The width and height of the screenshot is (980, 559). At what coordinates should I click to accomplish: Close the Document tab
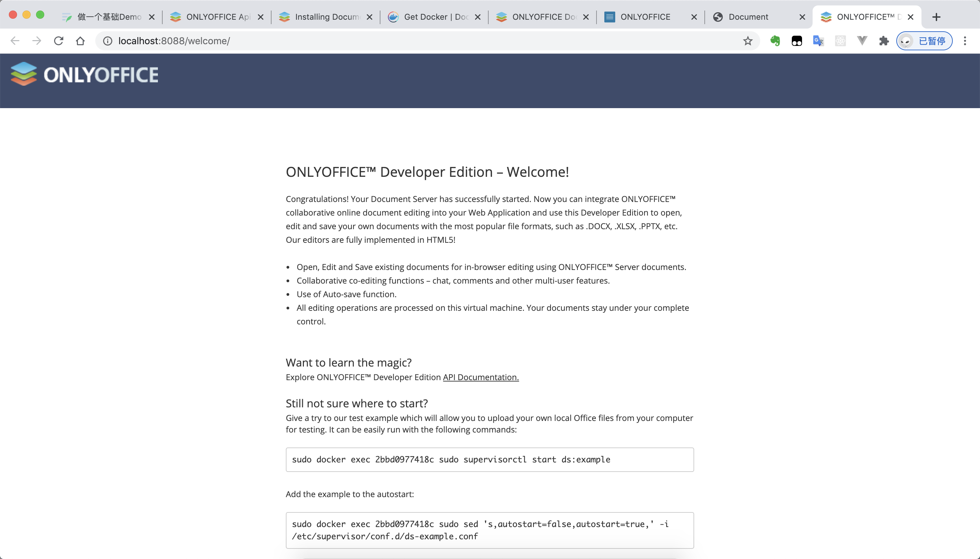pyautogui.click(x=802, y=17)
